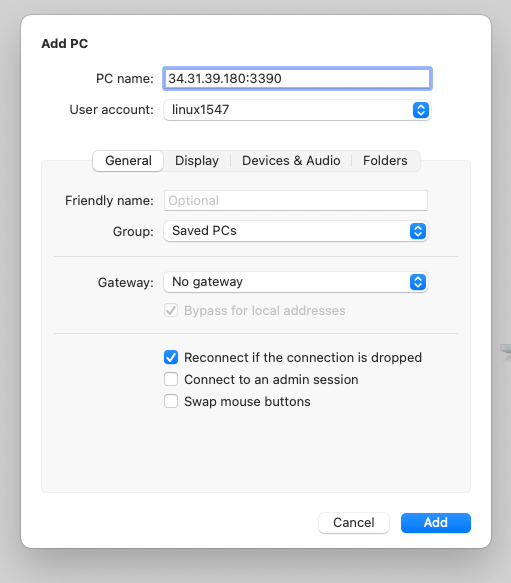Click the Friendly name optional field
This screenshot has height=583, width=511.
(x=296, y=200)
